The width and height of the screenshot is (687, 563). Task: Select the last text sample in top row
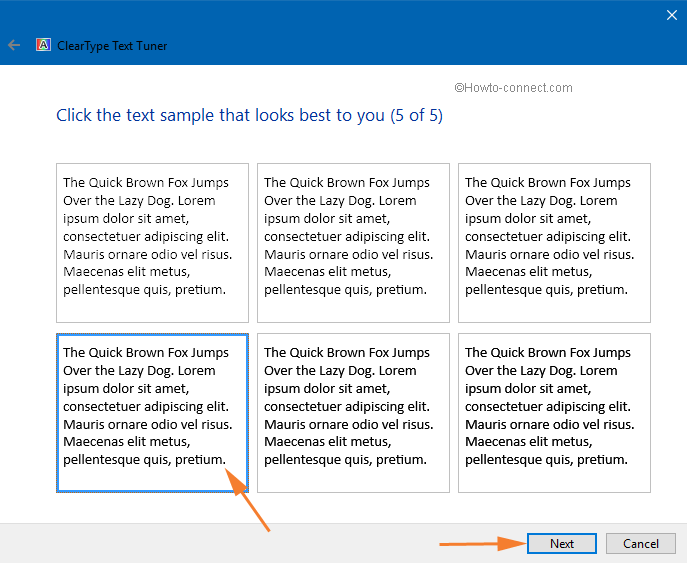(554, 243)
